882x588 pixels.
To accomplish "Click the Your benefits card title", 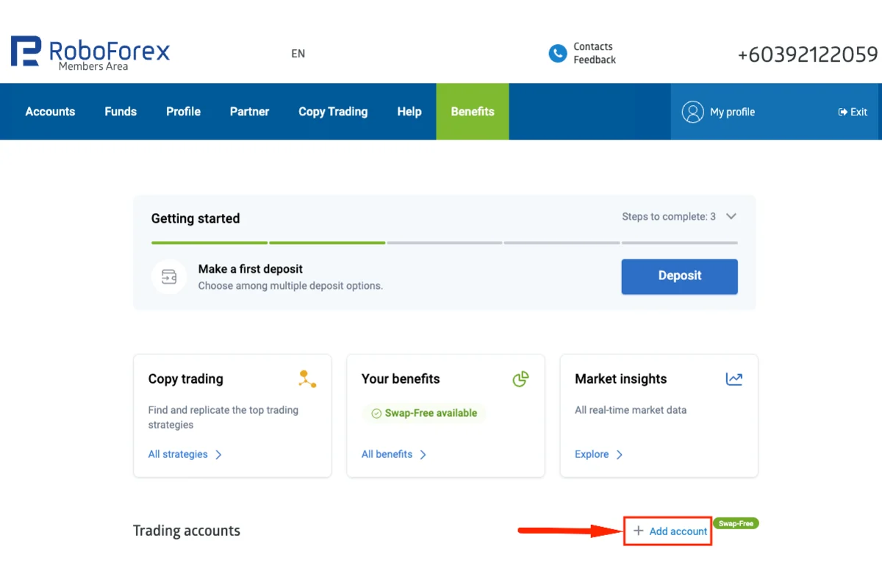I will (401, 379).
